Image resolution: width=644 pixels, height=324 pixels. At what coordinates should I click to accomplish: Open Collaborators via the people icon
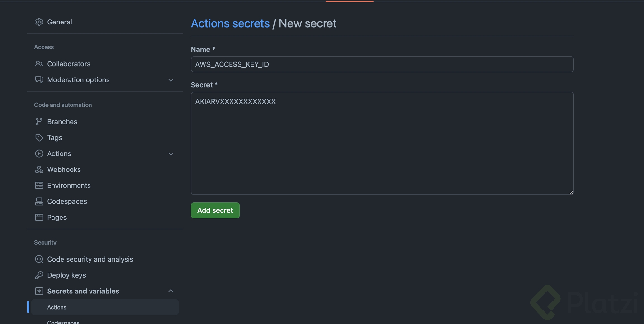tap(39, 64)
